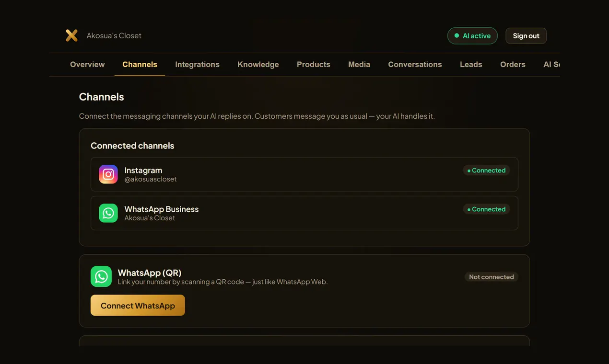Open the Conversations tab
609x364 pixels.
tap(415, 64)
